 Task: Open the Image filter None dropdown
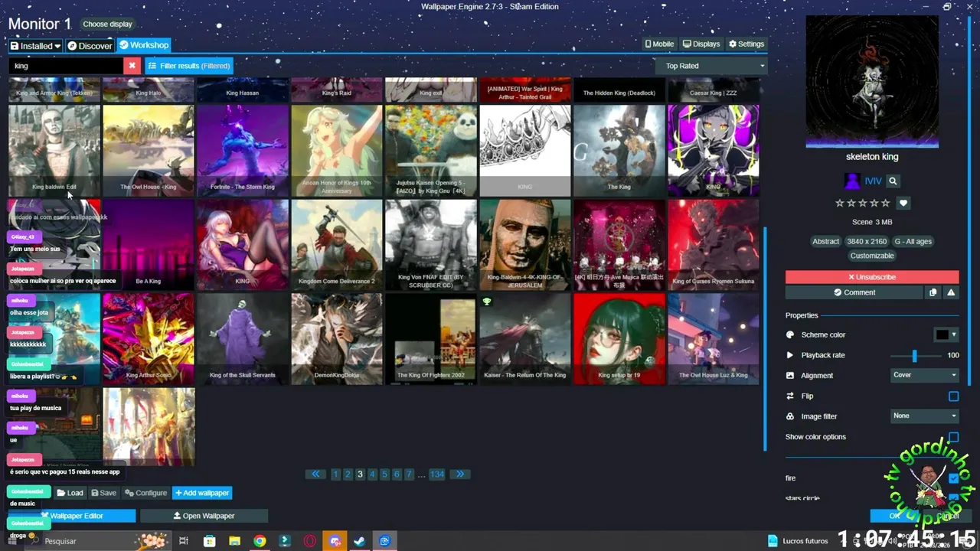coord(925,416)
